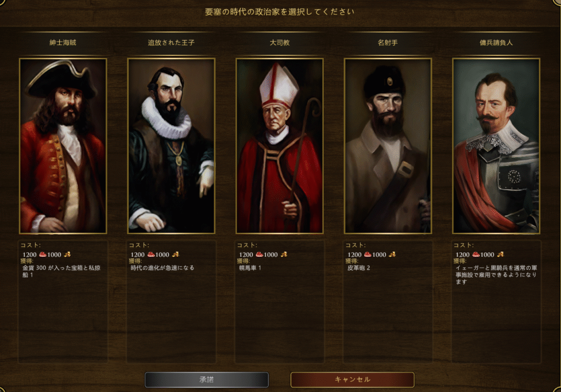Click food icon under 追放された王子 cost
561x392 pixels.
click(x=151, y=254)
